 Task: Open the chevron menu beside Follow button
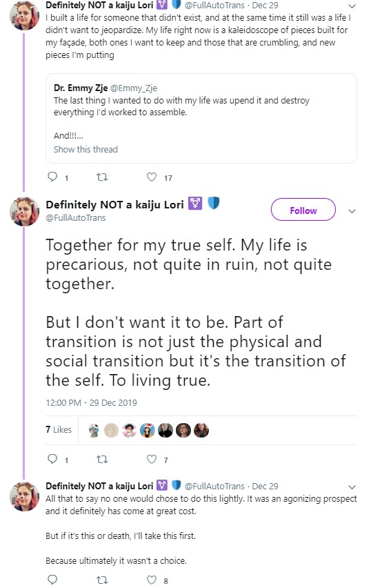(x=352, y=211)
